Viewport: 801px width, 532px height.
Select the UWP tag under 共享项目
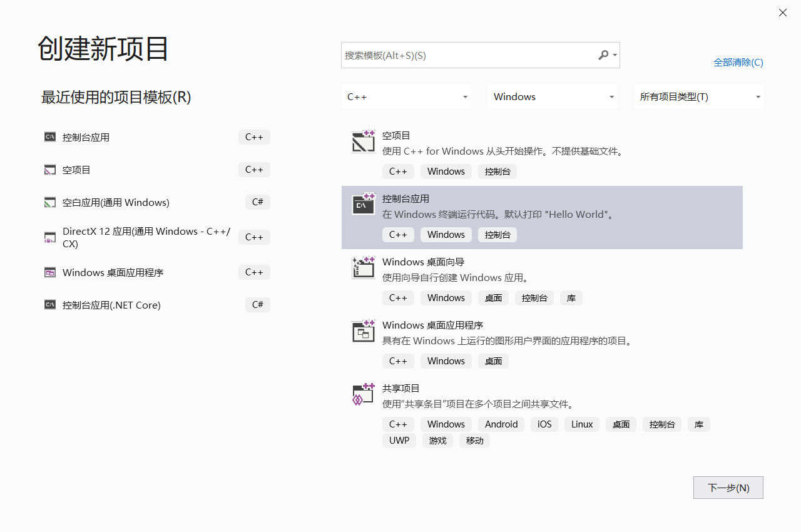pyautogui.click(x=399, y=440)
